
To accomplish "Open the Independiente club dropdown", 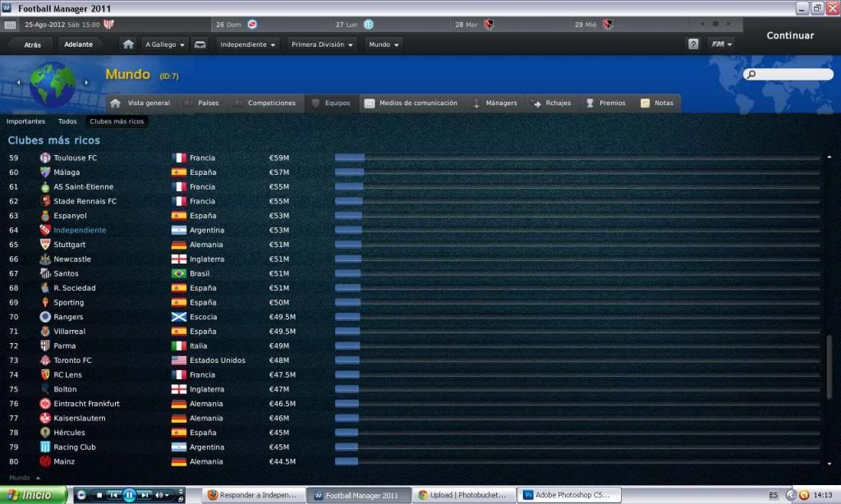I will pos(247,44).
